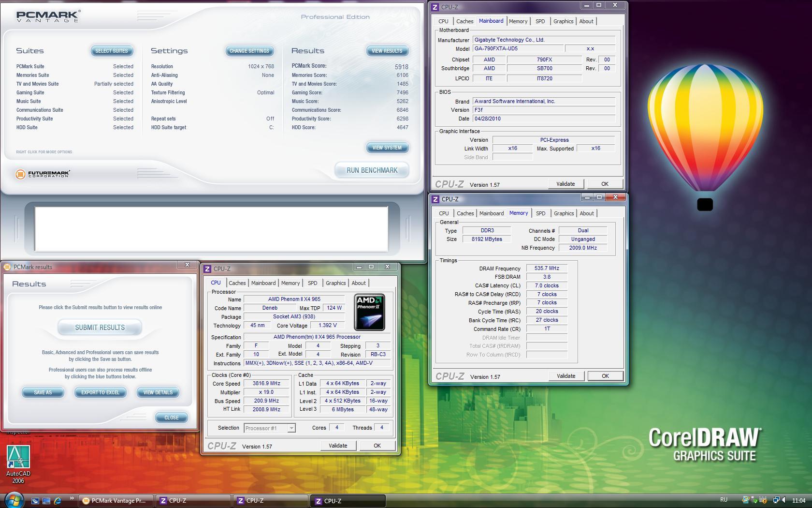
Task: Click the Z icon in the CPU tab CPU-Z title bar
Action: point(207,269)
